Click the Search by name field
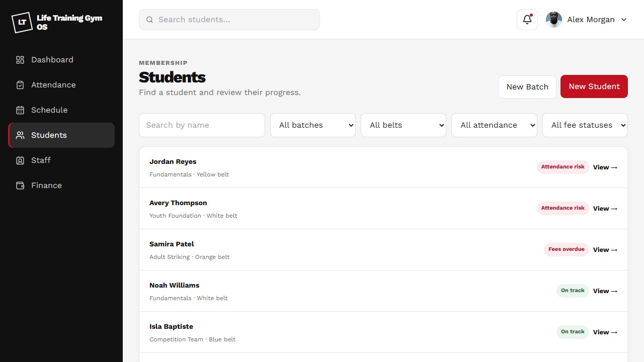644x362 pixels. coord(202,125)
